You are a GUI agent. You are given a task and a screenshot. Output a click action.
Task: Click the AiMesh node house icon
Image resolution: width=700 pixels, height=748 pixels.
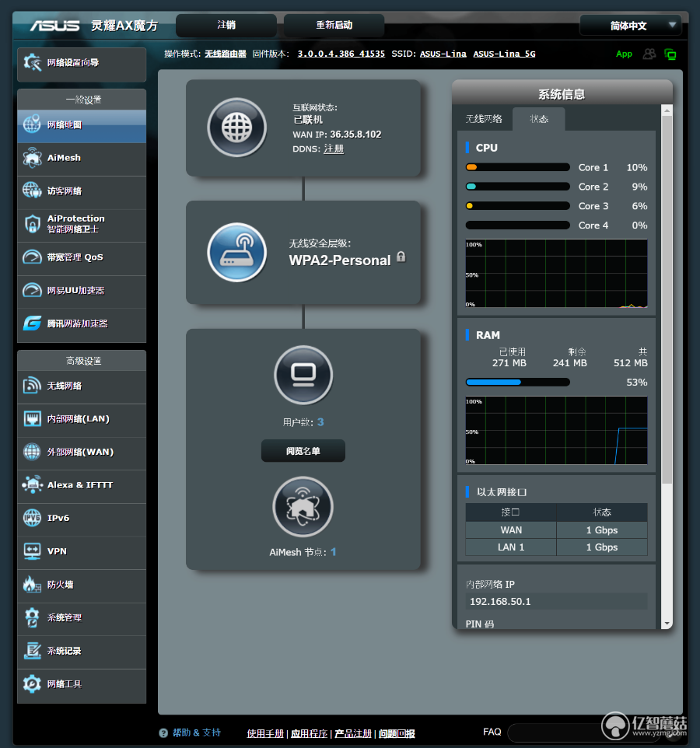click(303, 507)
